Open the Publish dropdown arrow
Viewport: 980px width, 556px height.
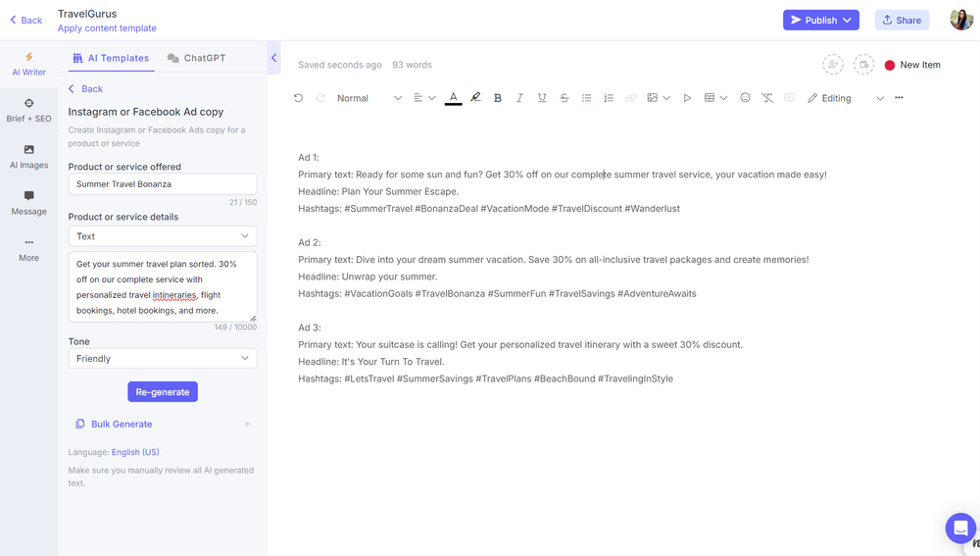click(x=848, y=20)
